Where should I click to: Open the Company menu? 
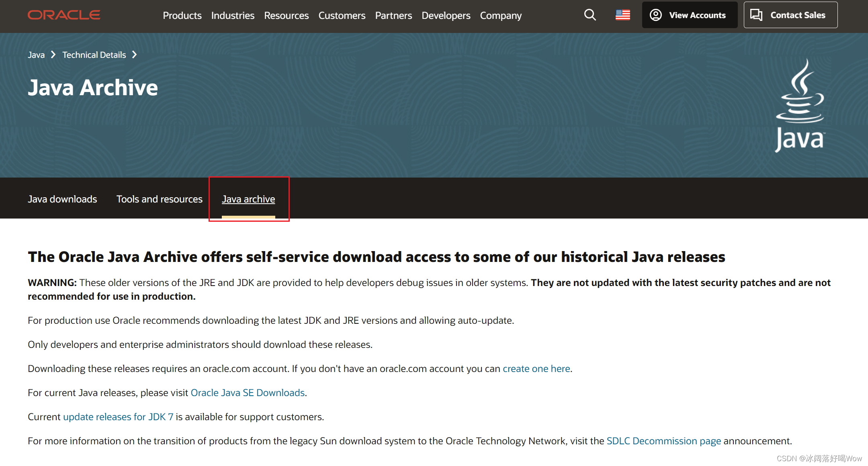coord(501,16)
